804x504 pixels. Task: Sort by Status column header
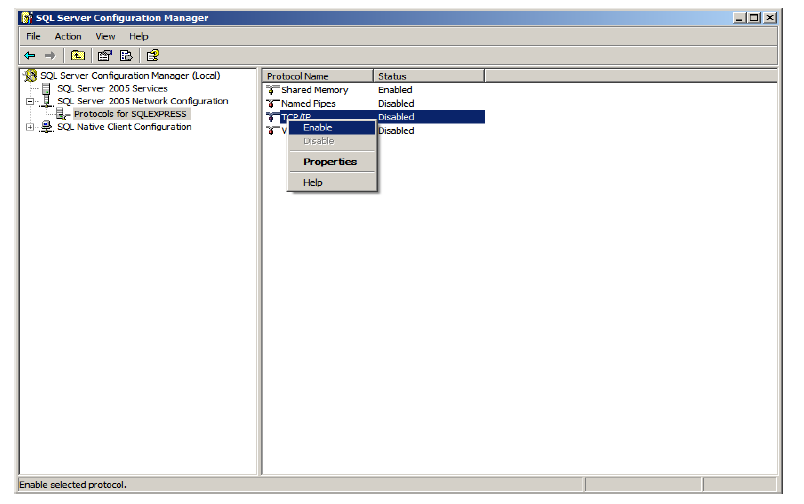click(429, 76)
